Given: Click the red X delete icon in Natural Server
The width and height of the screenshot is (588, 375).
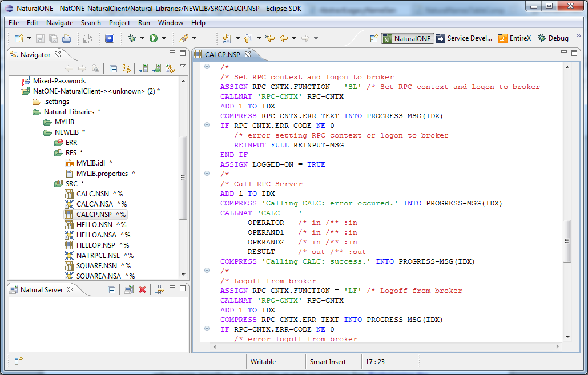Looking at the screenshot, I should coord(143,290).
